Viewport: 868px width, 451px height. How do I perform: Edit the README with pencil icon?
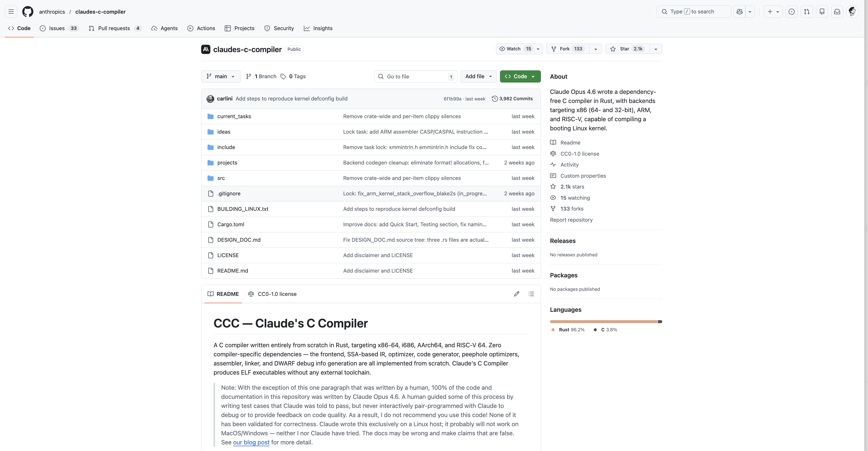tap(517, 294)
